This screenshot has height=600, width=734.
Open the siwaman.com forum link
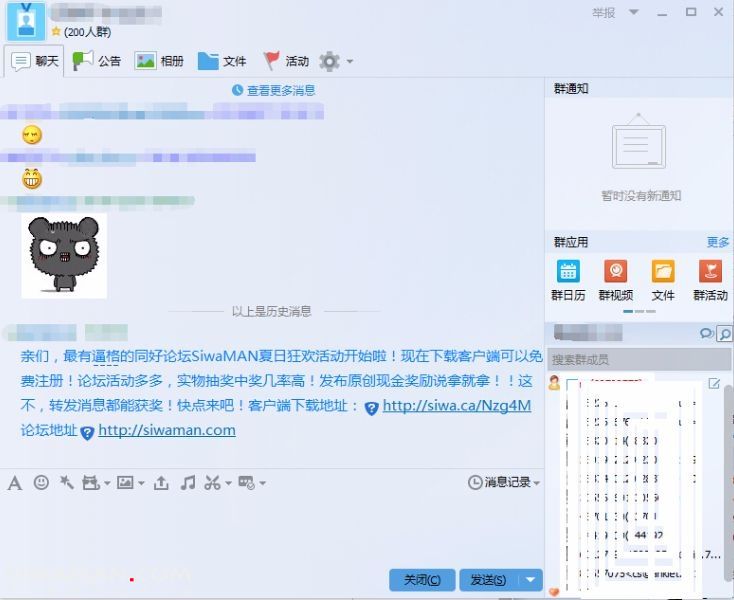(x=166, y=431)
